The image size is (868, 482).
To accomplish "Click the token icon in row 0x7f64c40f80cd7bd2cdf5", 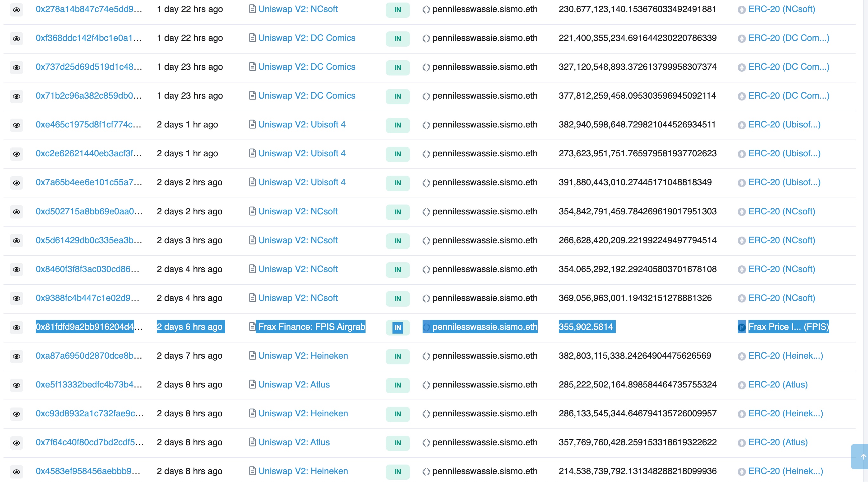I will (741, 443).
